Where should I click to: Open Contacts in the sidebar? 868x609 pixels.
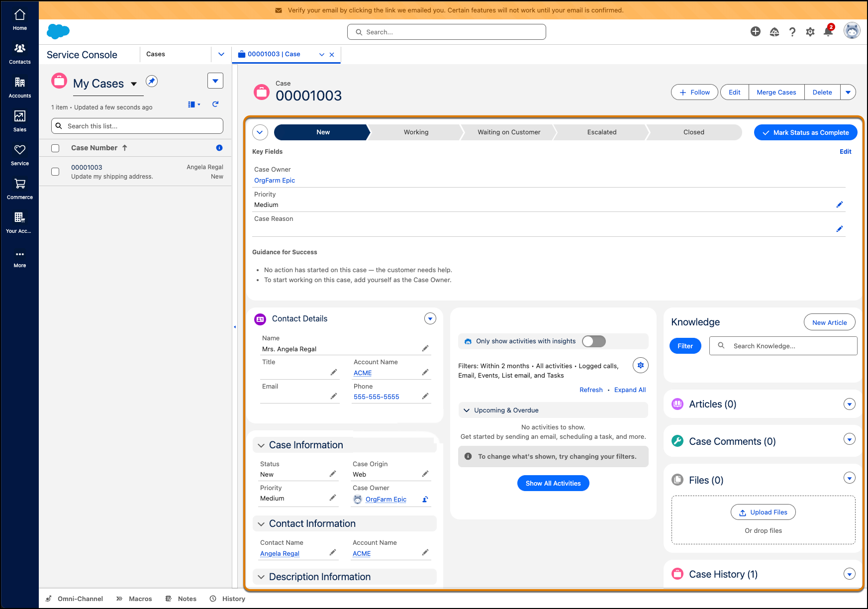pos(20,54)
